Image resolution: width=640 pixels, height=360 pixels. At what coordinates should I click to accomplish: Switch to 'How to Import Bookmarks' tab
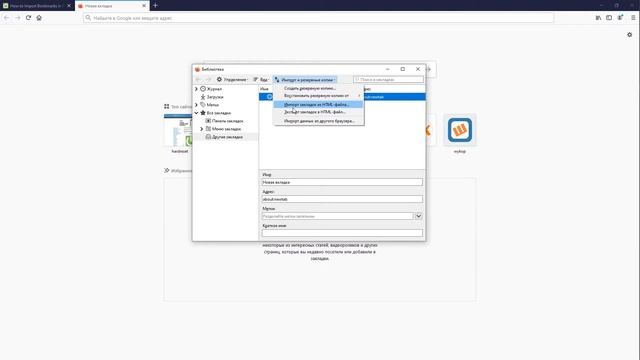[x=35, y=6]
